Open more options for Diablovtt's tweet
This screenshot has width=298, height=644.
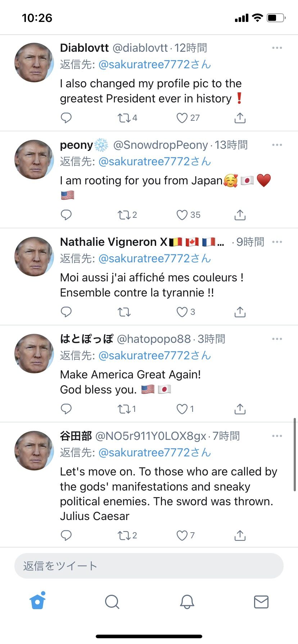pos(277,48)
